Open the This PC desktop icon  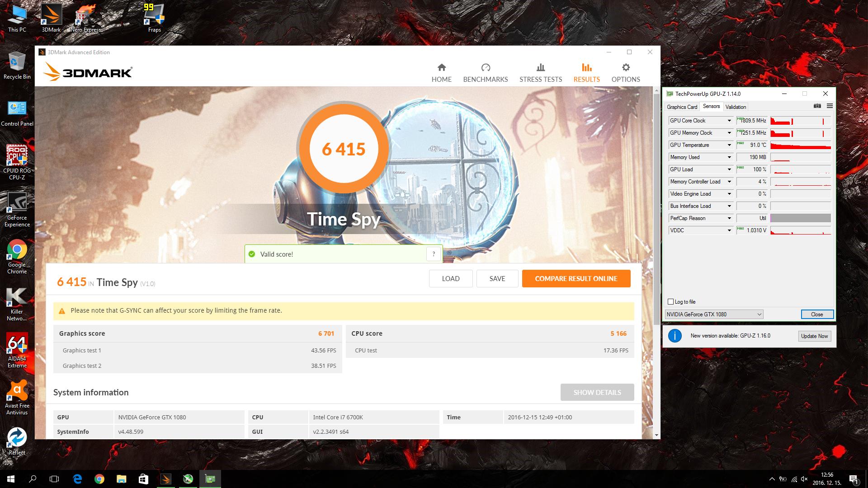pyautogui.click(x=17, y=19)
